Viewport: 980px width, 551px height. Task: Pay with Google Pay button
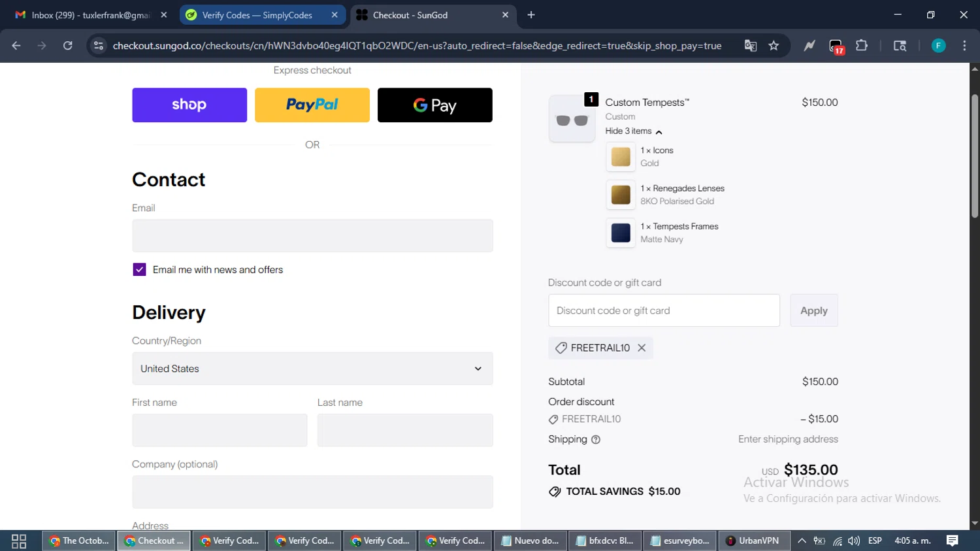click(435, 105)
